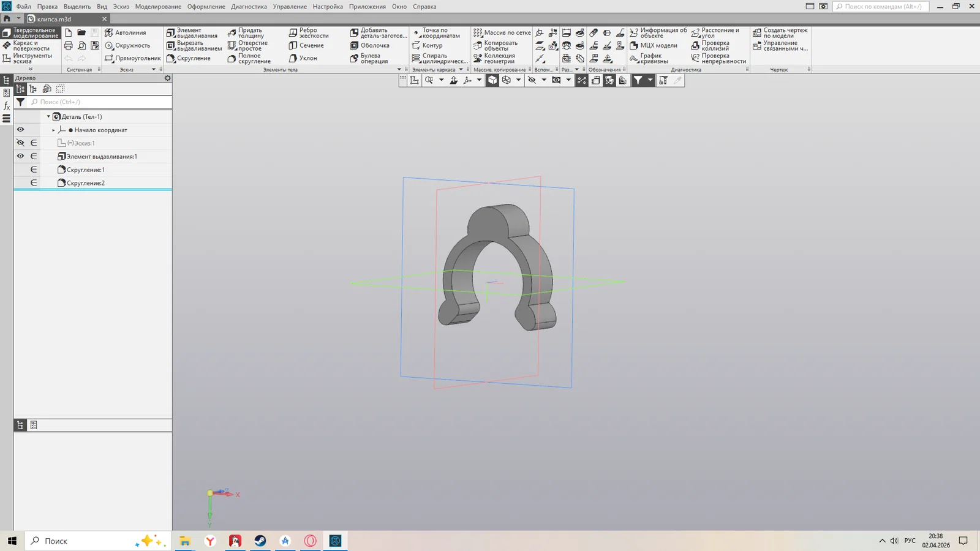Hide Элемент выдавливания:1 via eye icon

point(20,156)
